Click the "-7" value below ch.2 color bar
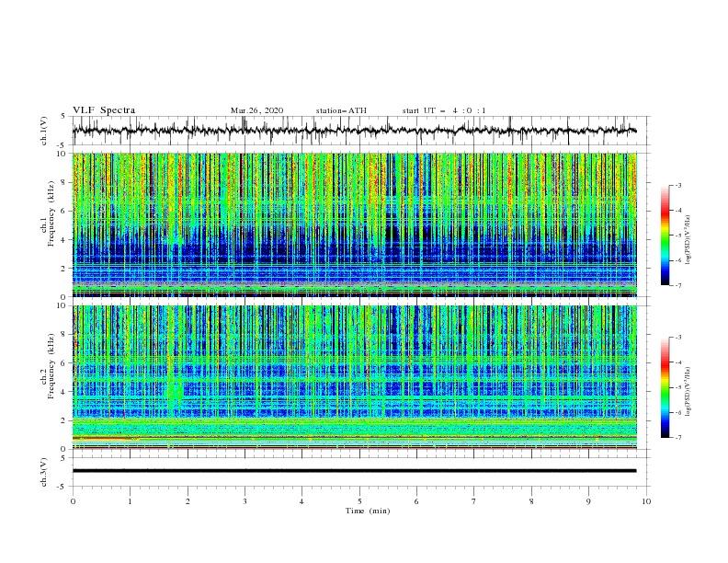The image size is (728, 563). [x=677, y=437]
